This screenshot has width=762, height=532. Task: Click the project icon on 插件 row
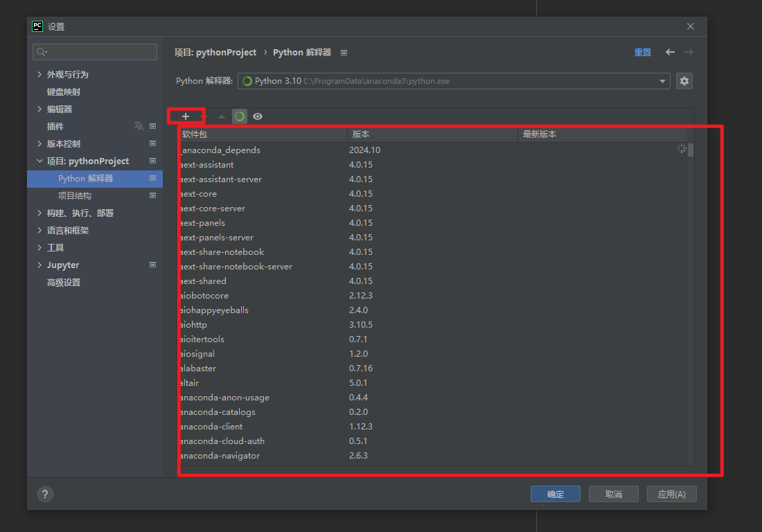click(152, 126)
